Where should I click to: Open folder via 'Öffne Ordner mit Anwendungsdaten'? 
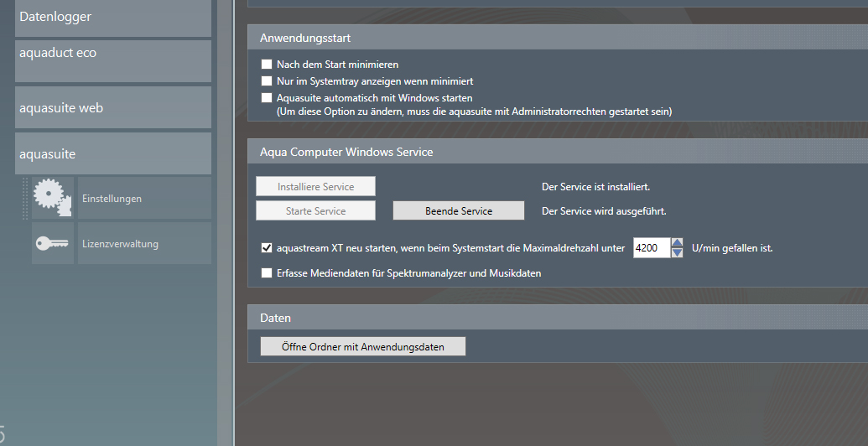point(362,346)
